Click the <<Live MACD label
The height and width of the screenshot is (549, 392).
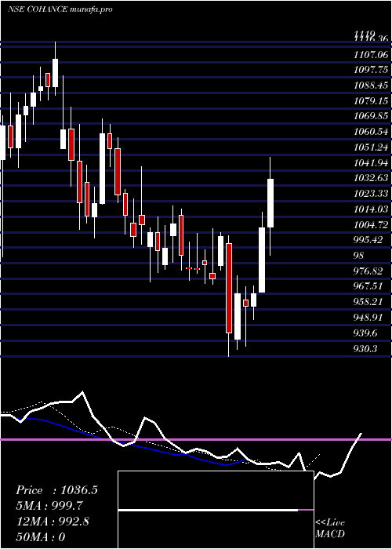(330, 529)
